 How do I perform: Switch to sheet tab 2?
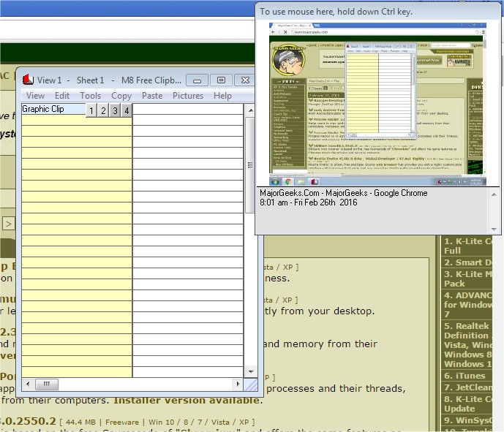[103, 110]
